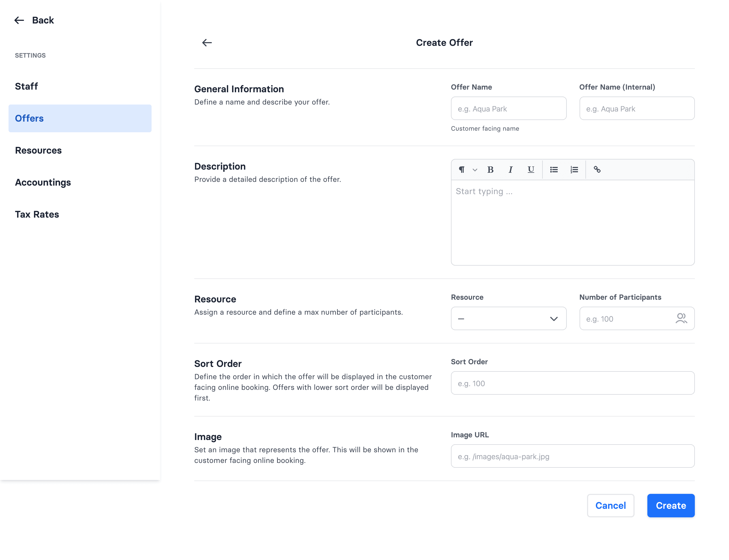729x560 pixels.
Task: Open Accountings settings
Action: coord(80,182)
